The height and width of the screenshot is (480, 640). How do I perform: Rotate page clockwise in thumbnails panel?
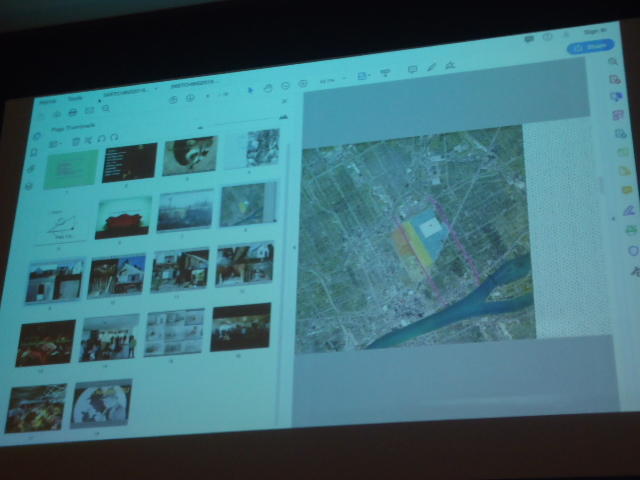click(x=114, y=137)
